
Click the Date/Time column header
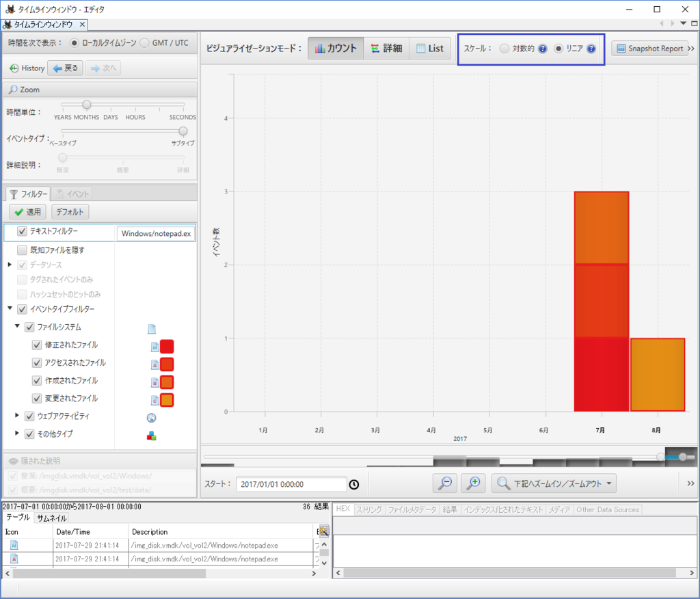(x=91, y=531)
